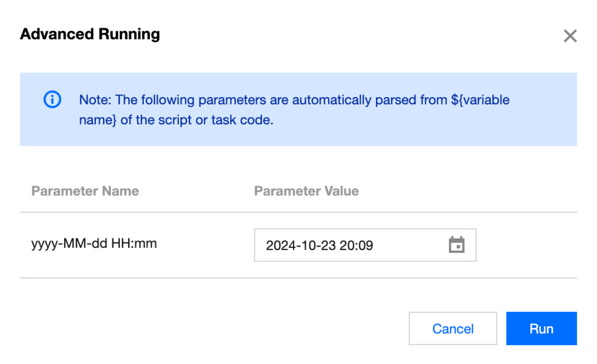Click the word "Note:" in the banner

pos(95,100)
